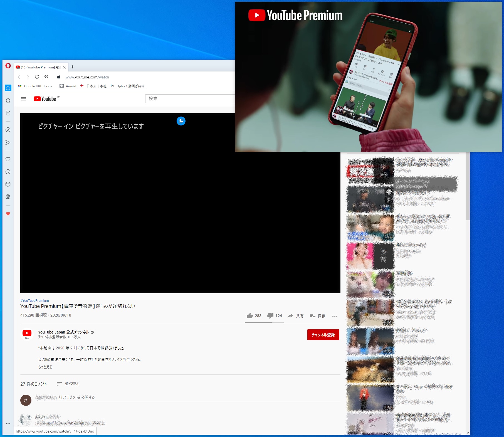Open bookmarks star in Opera sidebar
504x437 pixels.
(8, 100)
